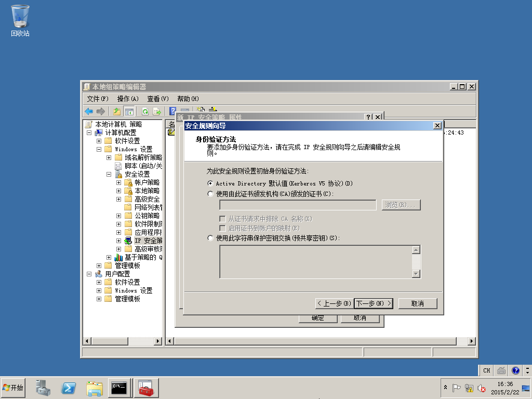Click inside the CA certificate name field
Viewport: 532px width, 399px height.
pos(298,205)
